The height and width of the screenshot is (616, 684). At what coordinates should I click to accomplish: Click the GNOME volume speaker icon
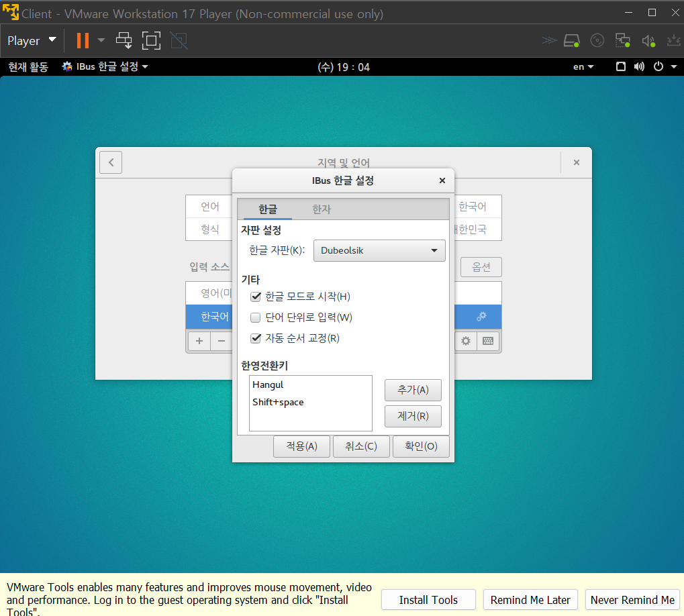(639, 66)
